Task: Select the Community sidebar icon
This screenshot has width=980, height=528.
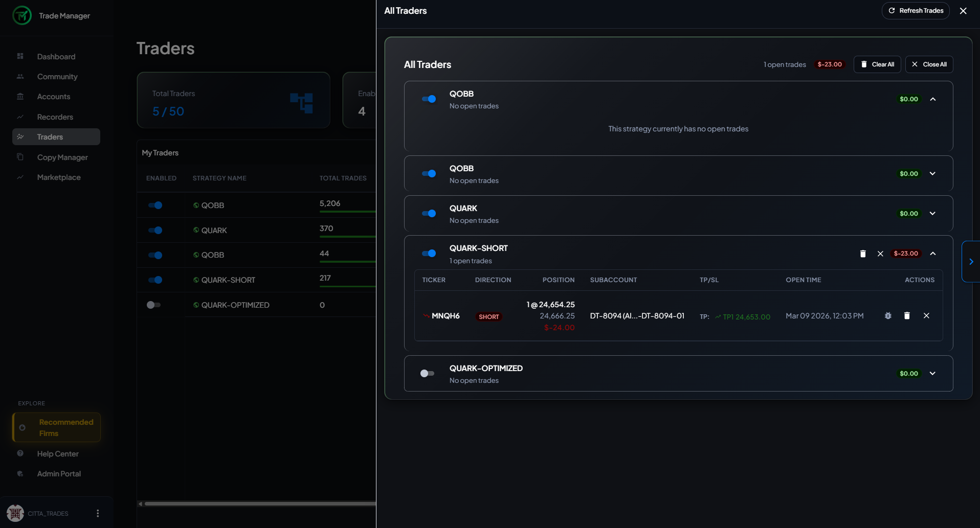Action: pyautogui.click(x=20, y=76)
